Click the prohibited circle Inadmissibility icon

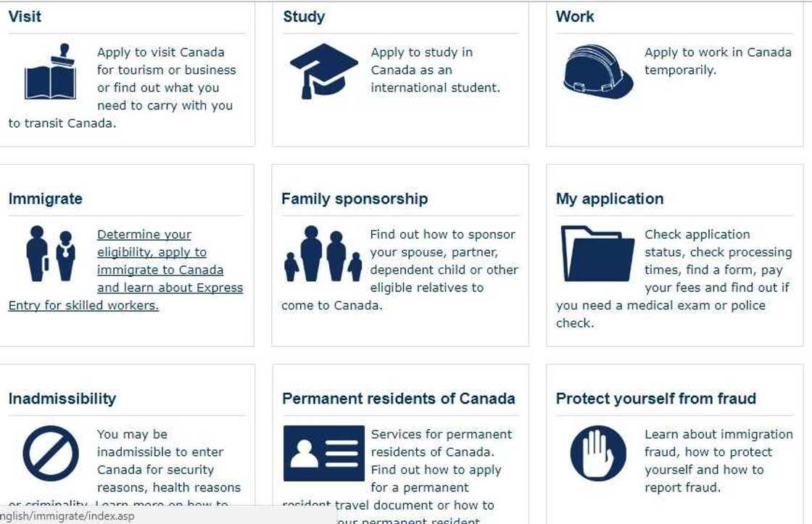50,454
